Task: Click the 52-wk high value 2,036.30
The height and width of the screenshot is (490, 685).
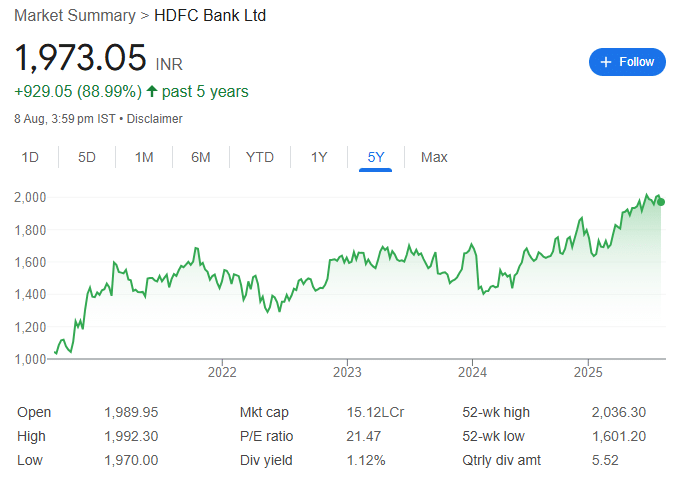Action: (619, 412)
